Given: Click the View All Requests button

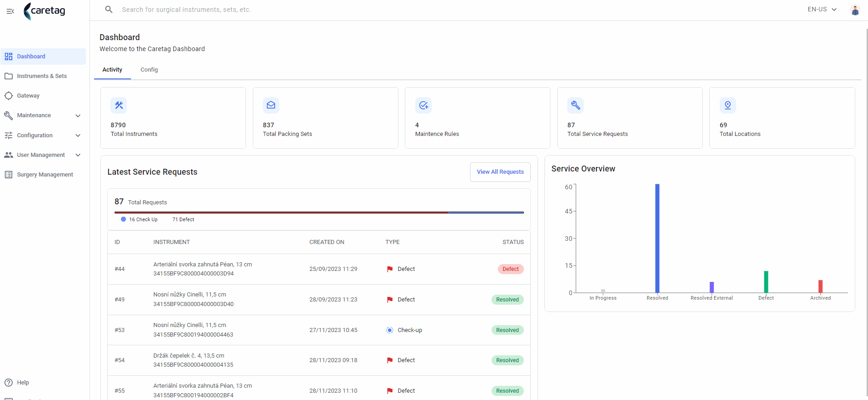Looking at the screenshot, I should click(x=500, y=172).
